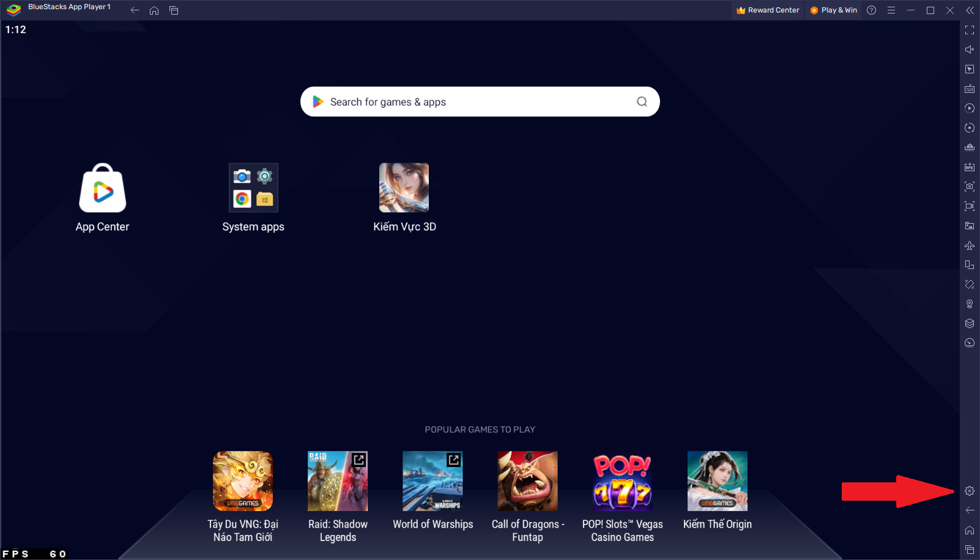The image size is (980, 560).
Task: Click the POPULAR GAMES TO PLAY heading
Action: [480, 430]
